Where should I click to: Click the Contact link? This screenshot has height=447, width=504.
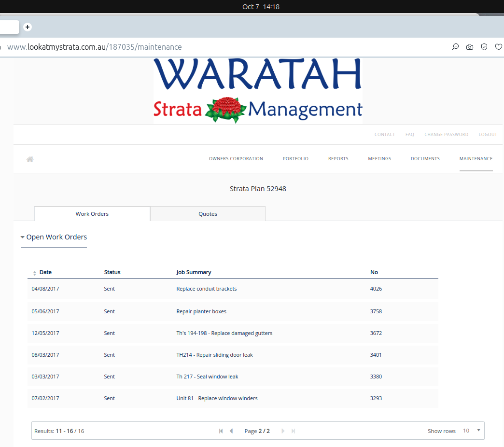point(385,135)
